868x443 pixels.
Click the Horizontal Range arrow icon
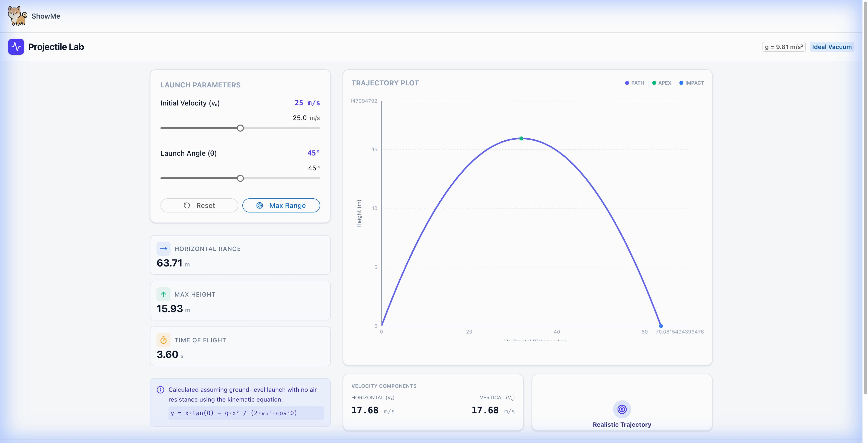(x=164, y=249)
